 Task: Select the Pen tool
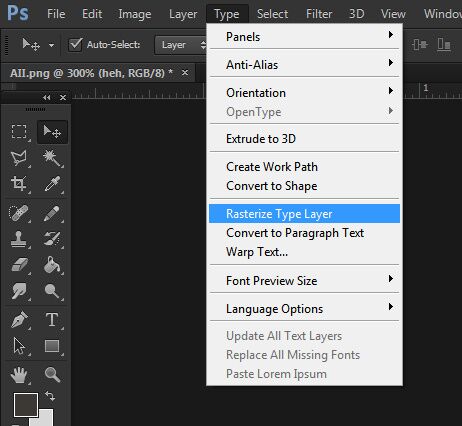(x=19, y=319)
